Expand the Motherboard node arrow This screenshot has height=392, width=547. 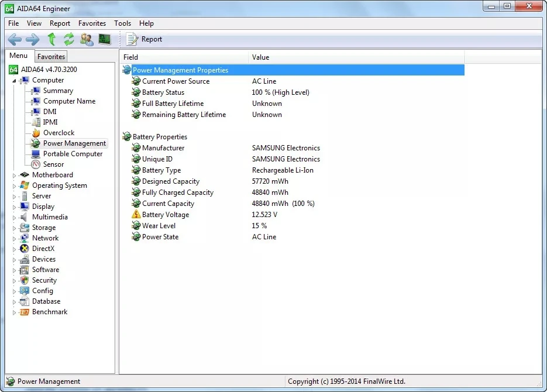pos(14,176)
